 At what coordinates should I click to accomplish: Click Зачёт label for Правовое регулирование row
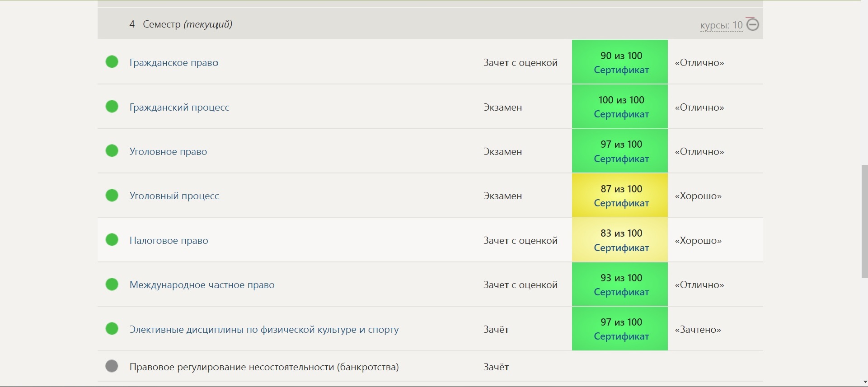tap(496, 367)
